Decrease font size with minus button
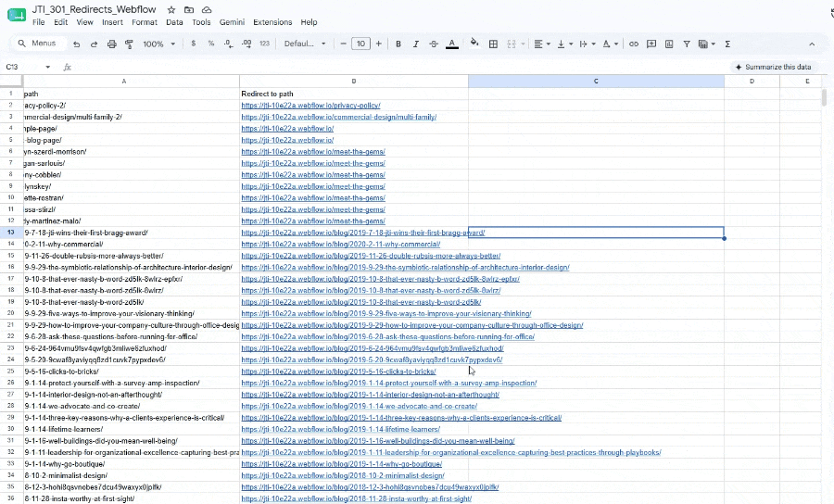This screenshot has height=504, width=834. click(x=343, y=44)
